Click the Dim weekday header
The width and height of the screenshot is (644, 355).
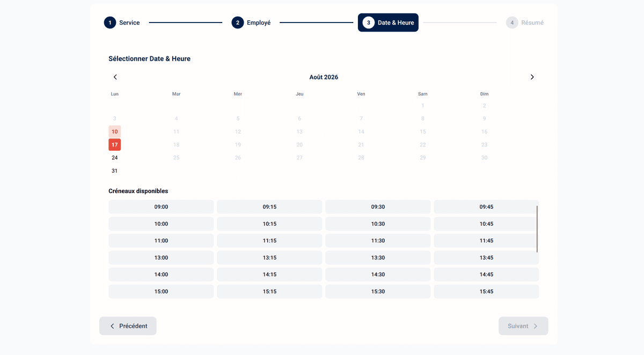pyautogui.click(x=484, y=94)
